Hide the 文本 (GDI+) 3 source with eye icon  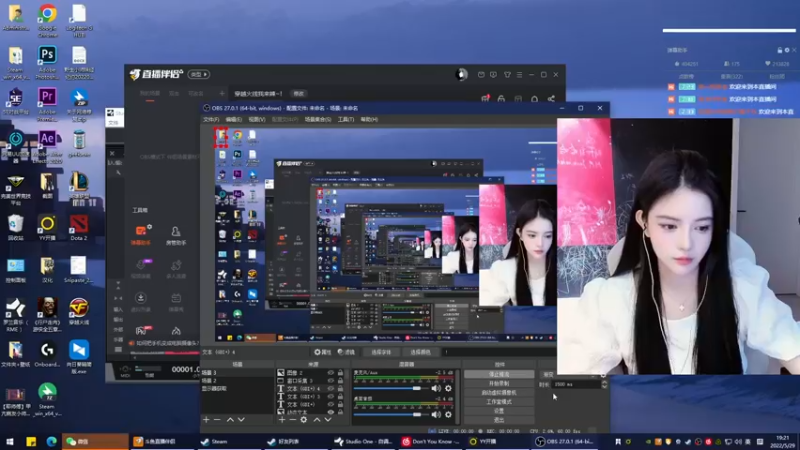pyautogui.click(x=331, y=396)
